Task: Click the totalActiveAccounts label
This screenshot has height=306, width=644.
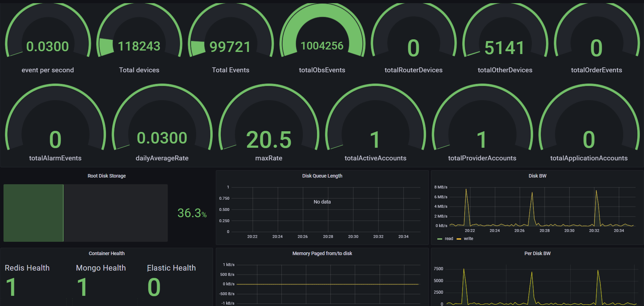Action: click(x=376, y=158)
